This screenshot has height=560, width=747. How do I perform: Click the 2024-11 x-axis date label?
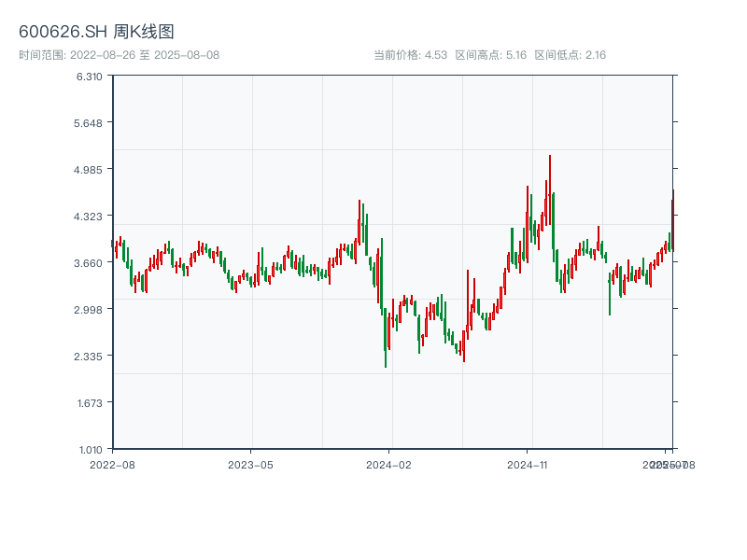tap(528, 464)
